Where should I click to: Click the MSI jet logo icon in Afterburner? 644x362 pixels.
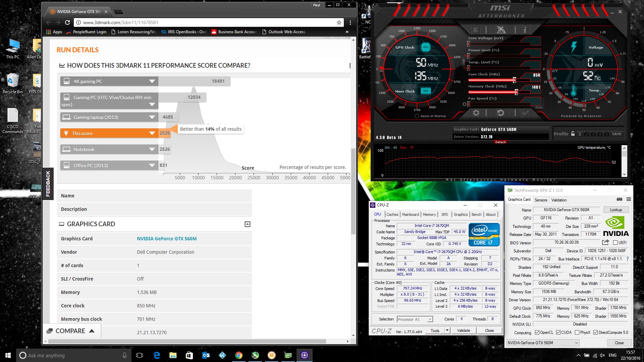501,30
